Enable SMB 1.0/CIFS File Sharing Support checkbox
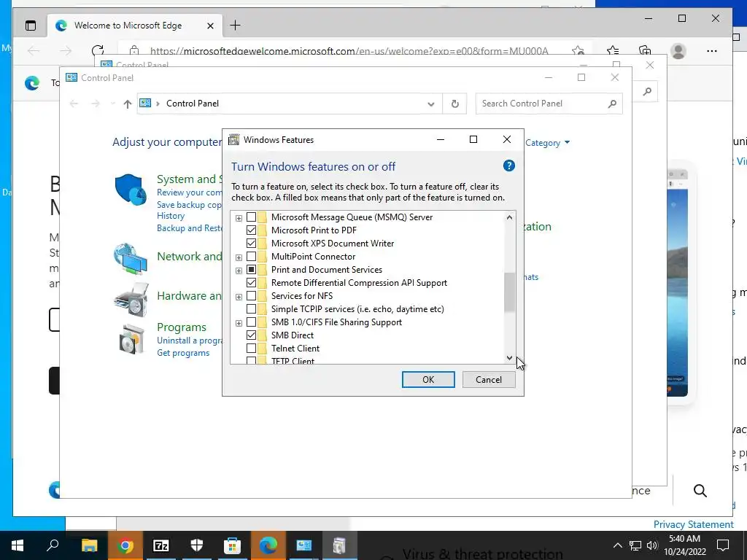Image resolution: width=747 pixels, height=560 pixels. pyautogui.click(x=251, y=322)
